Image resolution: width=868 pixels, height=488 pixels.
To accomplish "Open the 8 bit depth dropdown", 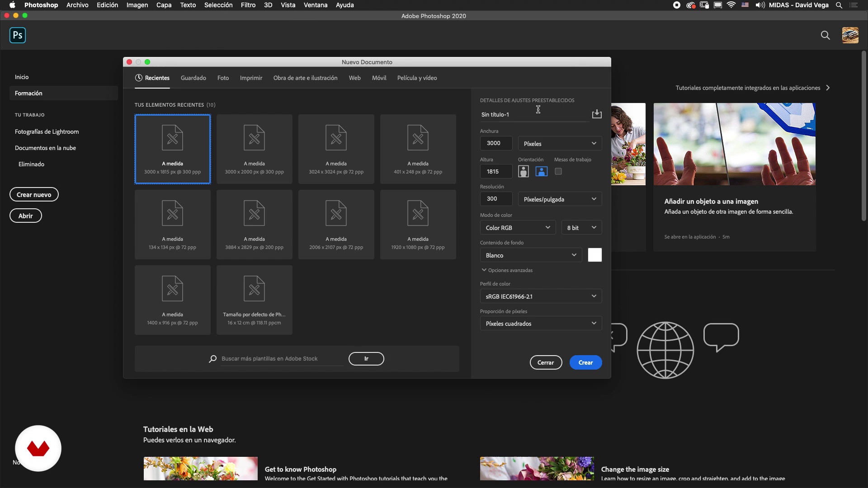I will (x=581, y=227).
